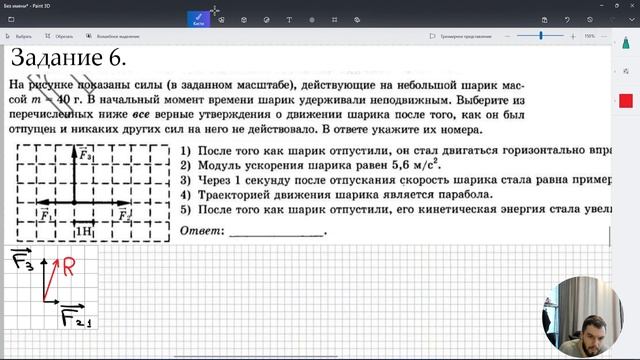Select the marker brush in the side panel
The height and width of the screenshot is (360, 640).
pos(626,42)
